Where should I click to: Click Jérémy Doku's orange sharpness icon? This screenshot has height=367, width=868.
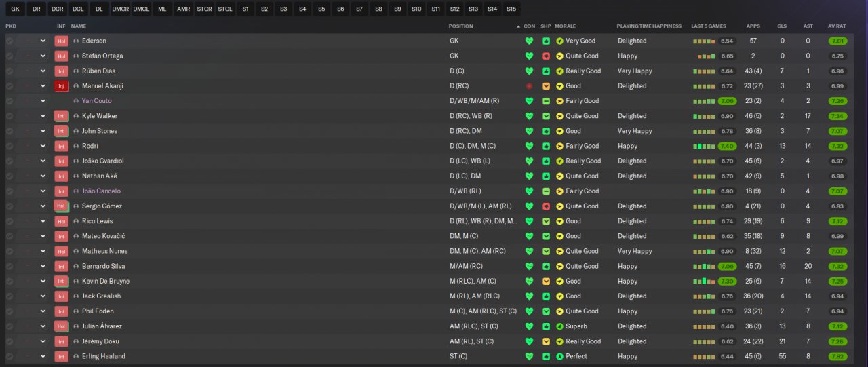(x=546, y=341)
